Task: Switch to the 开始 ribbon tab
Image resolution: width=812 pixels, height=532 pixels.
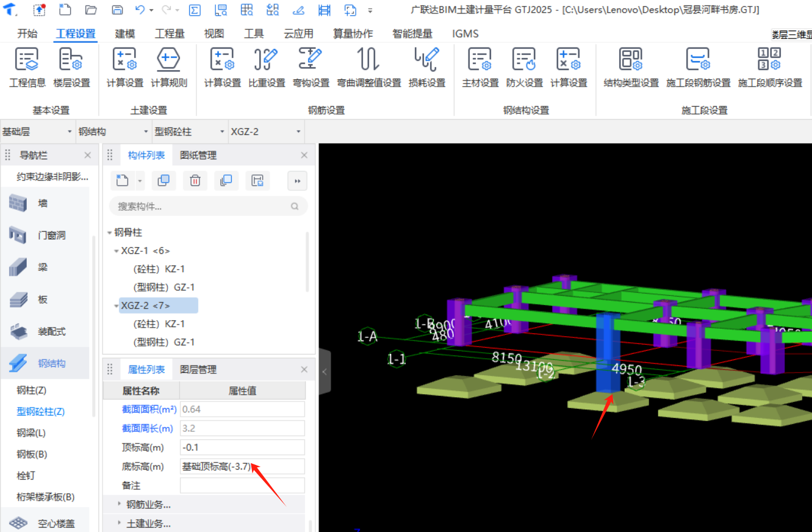Action: 27,34
